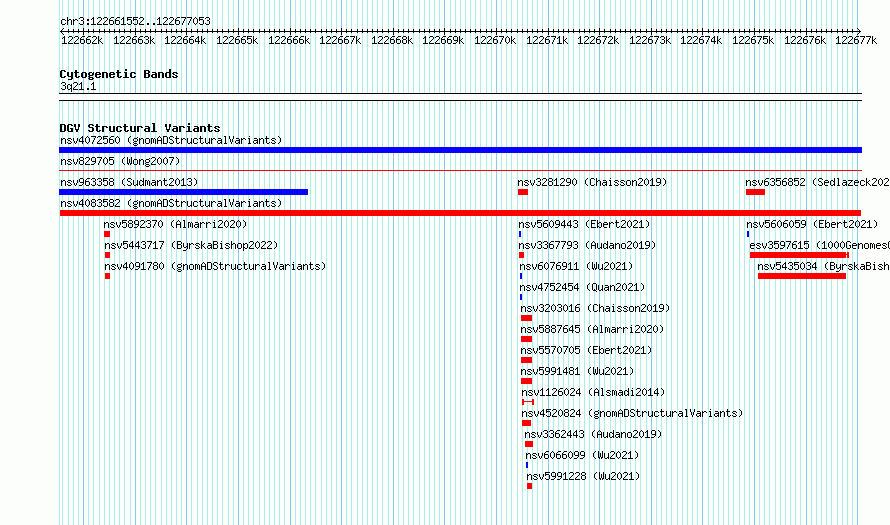Click the 122662k ruler tick label
This screenshot has height=525, width=890.
tap(82, 40)
